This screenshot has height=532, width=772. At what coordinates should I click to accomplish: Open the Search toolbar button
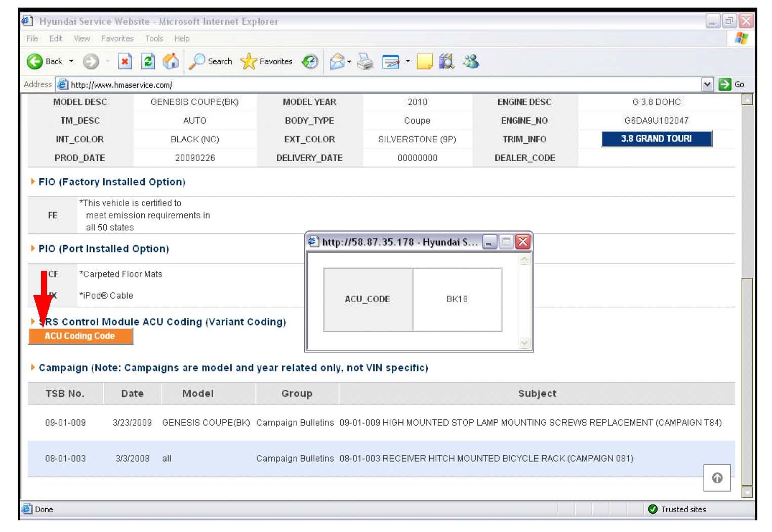(x=211, y=62)
